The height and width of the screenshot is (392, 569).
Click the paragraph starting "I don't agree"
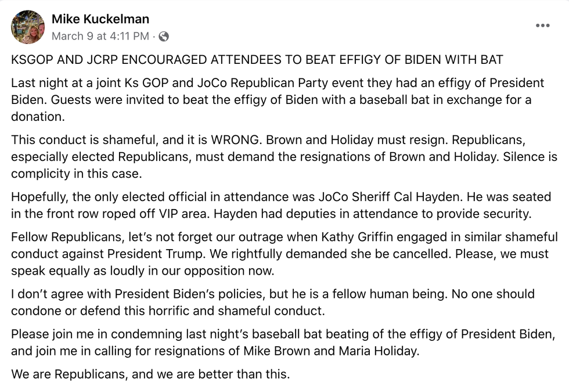[273, 303]
